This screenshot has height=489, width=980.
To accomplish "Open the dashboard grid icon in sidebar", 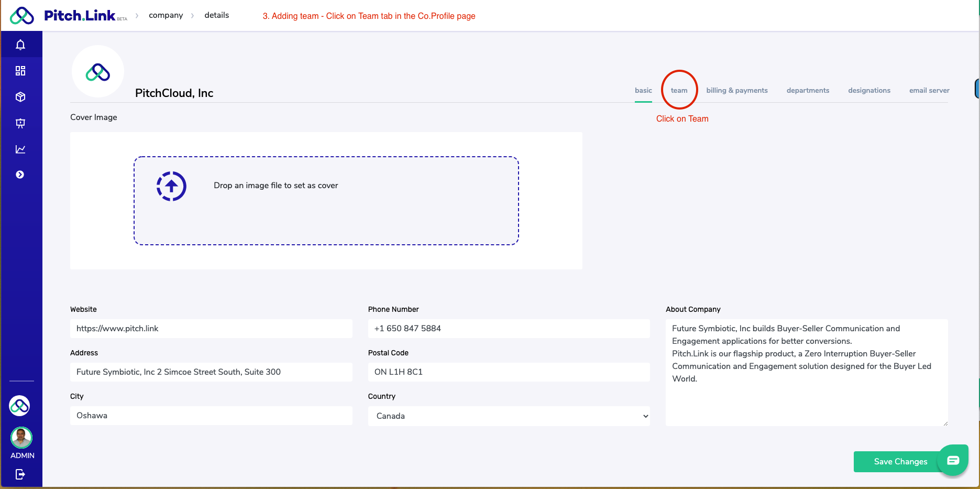I will (20, 71).
